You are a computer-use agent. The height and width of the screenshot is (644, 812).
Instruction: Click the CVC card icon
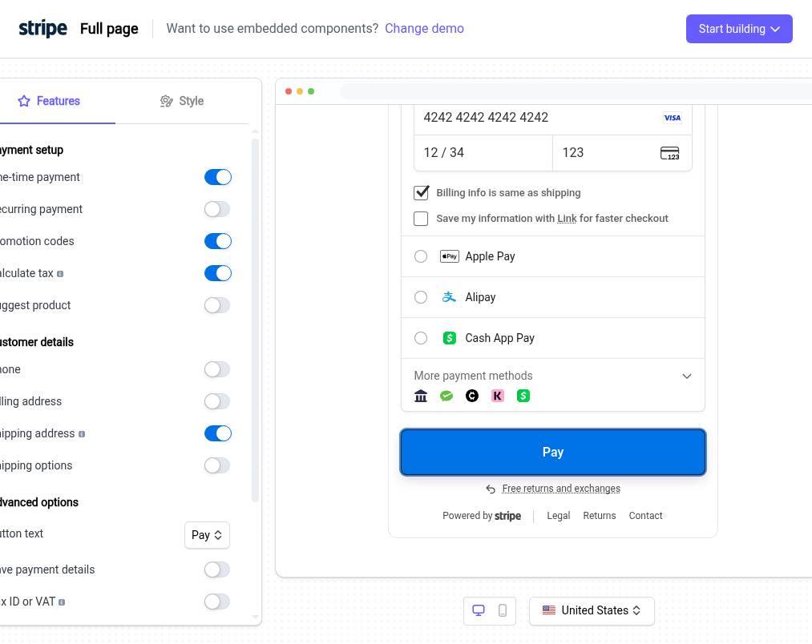pyautogui.click(x=669, y=153)
